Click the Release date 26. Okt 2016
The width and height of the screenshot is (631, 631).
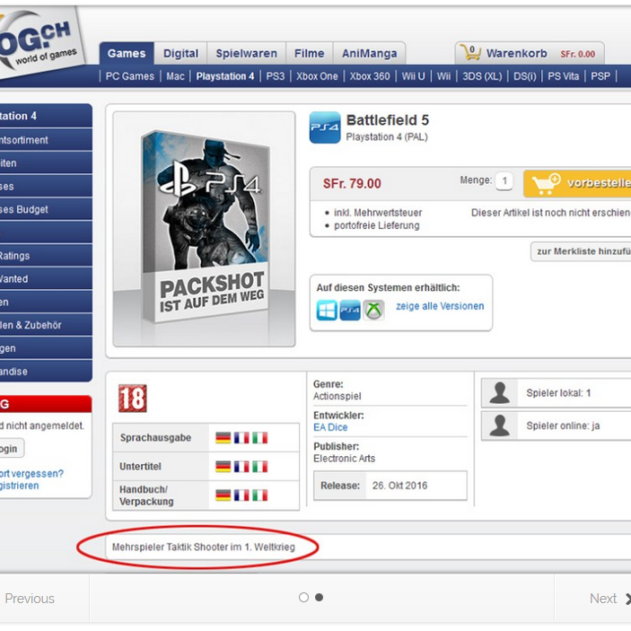pos(400,486)
